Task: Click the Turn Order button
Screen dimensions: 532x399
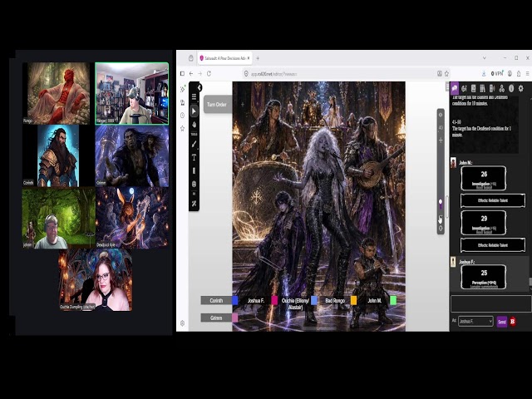Action: 217,105
